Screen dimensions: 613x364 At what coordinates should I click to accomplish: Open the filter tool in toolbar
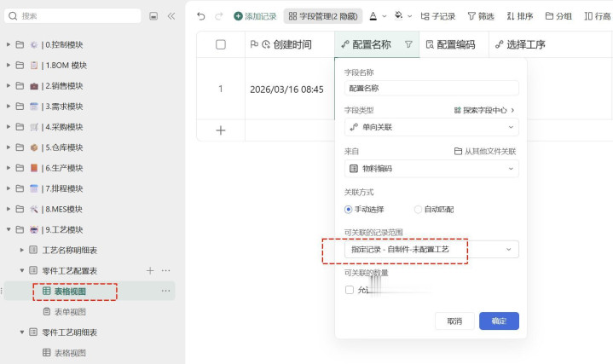tap(480, 16)
